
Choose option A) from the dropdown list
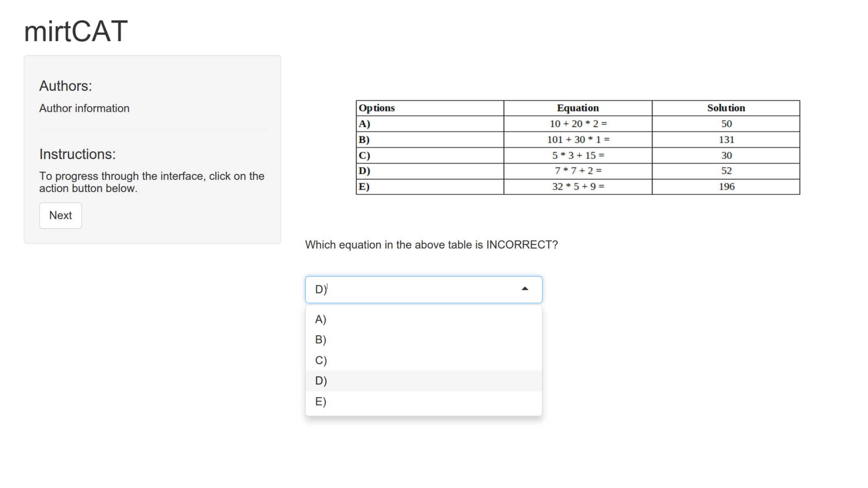[x=321, y=320]
